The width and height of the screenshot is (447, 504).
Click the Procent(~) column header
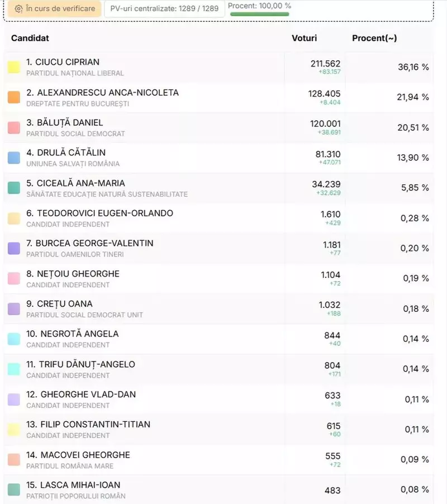click(374, 38)
